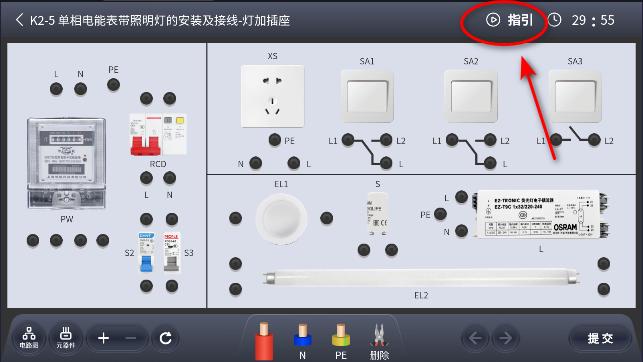The height and width of the screenshot is (362, 643).
Task: Toggle the SA3 switch
Action: pyautogui.click(x=575, y=96)
